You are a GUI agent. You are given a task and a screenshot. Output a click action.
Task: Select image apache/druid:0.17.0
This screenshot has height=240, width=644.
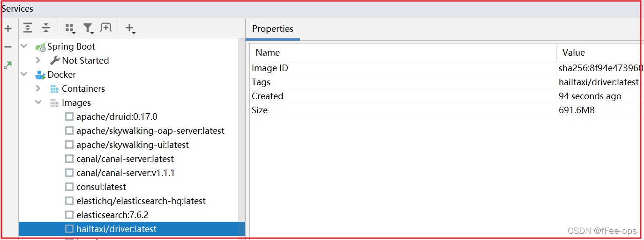[x=117, y=116]
